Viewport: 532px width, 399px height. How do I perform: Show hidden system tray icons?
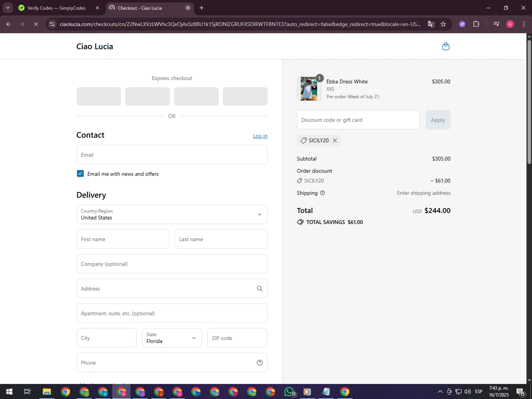(440, 392)
